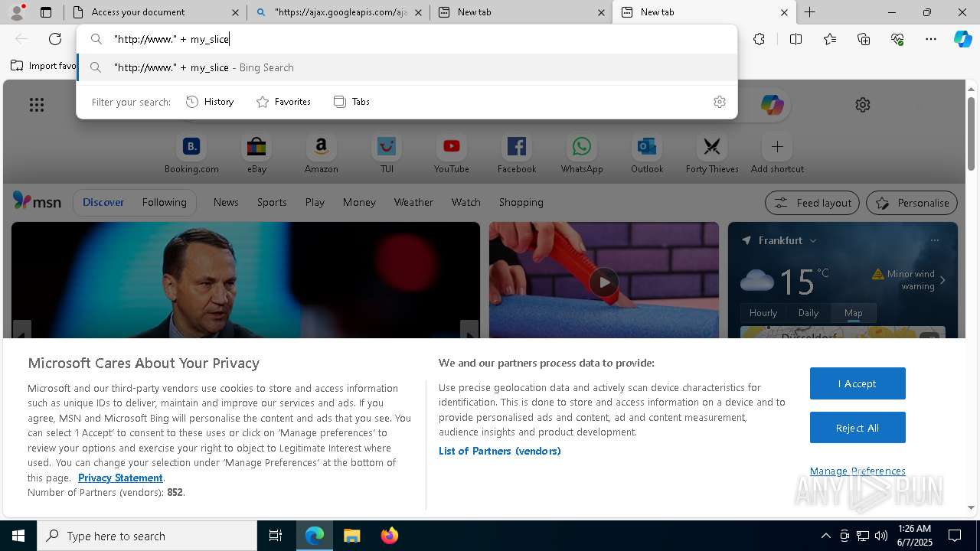Open the Shopping category
The height and width of the screenshot is (551, 980).
(521, 202)
